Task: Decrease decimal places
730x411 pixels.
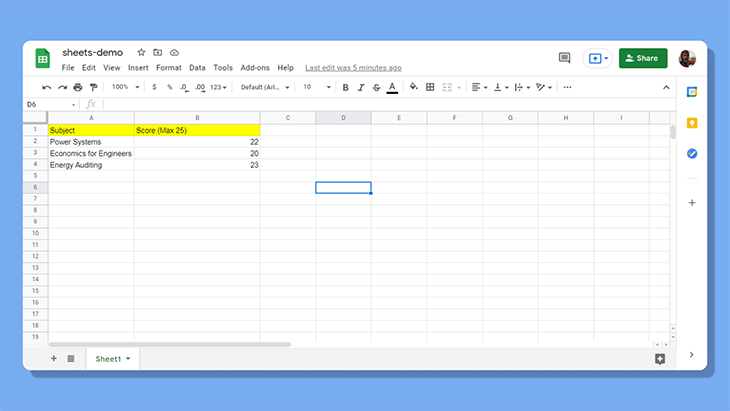Action: [185, 87]
